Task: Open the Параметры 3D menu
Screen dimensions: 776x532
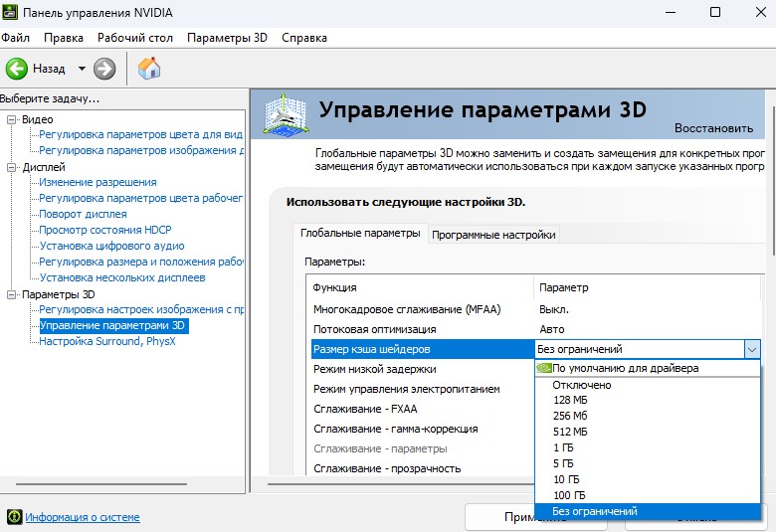Action: click(x=227, y=38)
